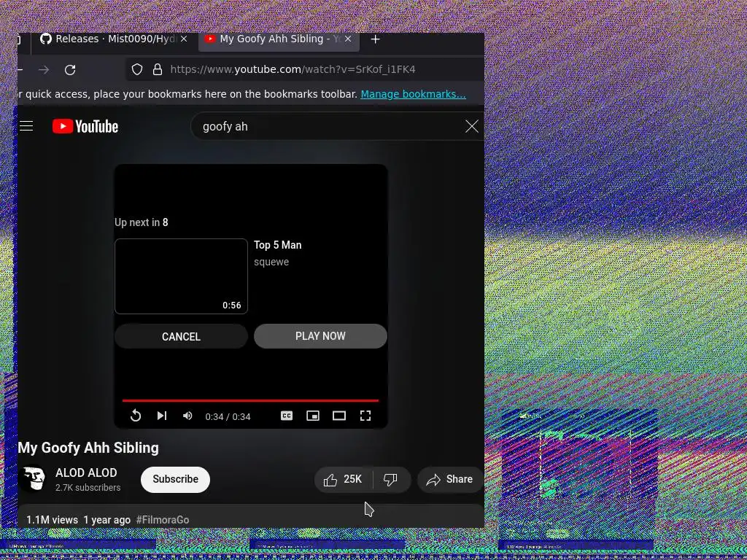Skip to the next video

[x=162, y=416]
